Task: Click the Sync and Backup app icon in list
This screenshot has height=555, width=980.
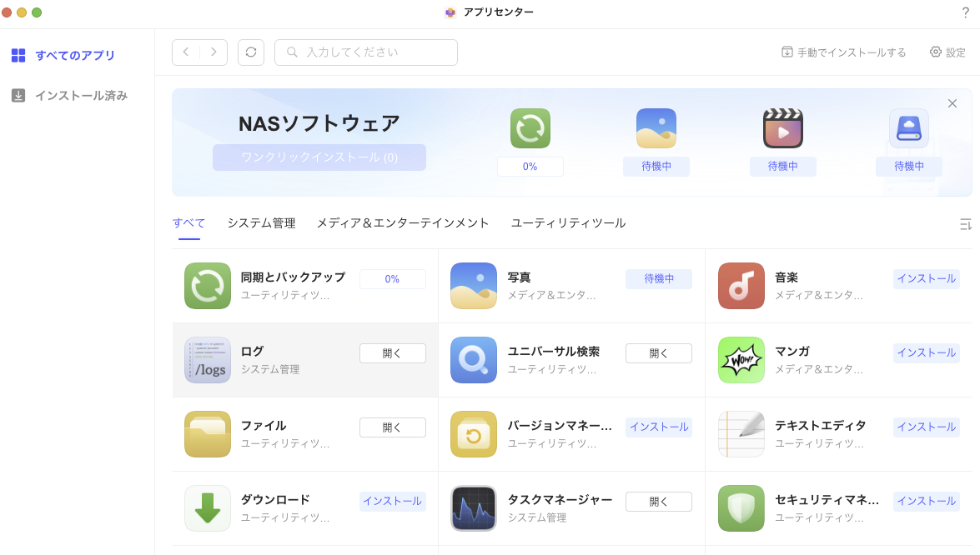Action: point(208,286)
